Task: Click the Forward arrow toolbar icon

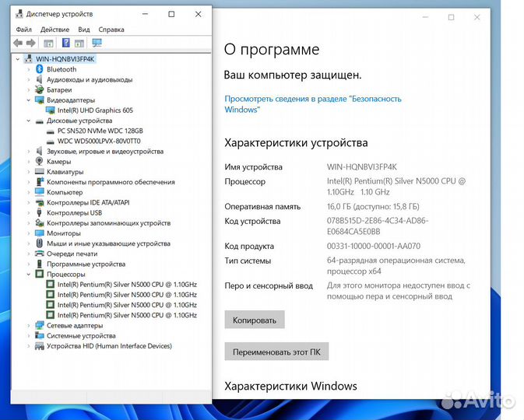Action: click(30, 43)
